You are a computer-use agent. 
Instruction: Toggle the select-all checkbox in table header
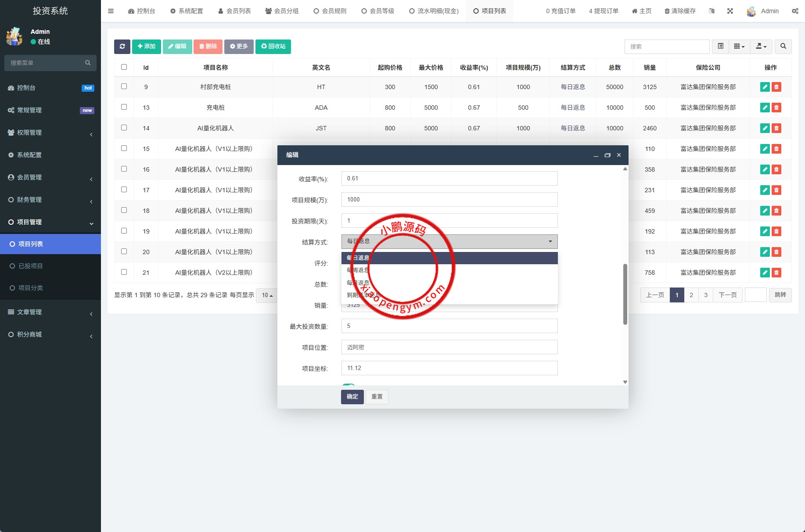click(x=124, y=67)
